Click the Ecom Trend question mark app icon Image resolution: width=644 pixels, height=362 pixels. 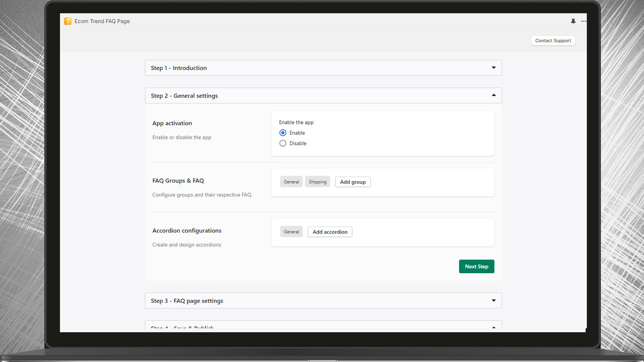click(x=68, y=21)
